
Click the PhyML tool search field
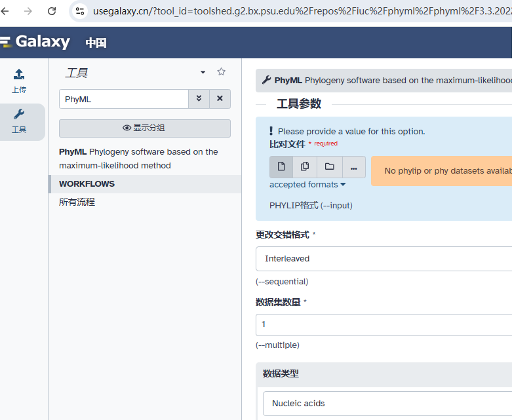click(124, 99)
